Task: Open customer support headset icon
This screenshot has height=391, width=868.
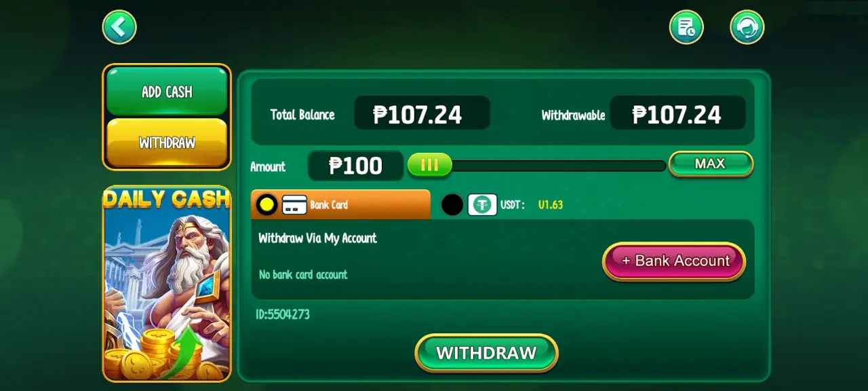Action: point(747,27)
